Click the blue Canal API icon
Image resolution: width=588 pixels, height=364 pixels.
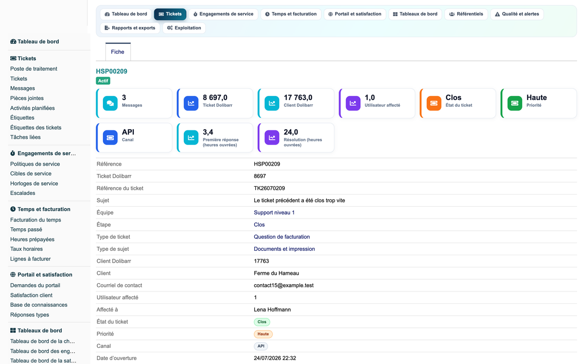pos(110,138)
